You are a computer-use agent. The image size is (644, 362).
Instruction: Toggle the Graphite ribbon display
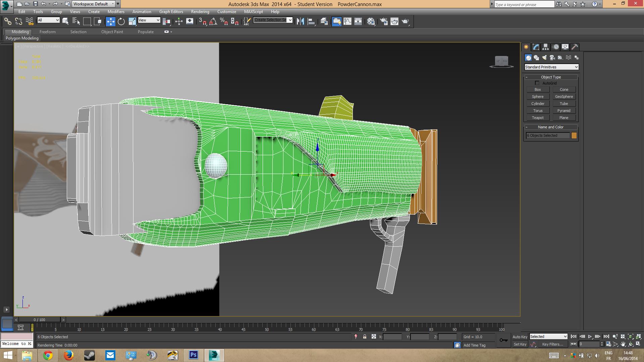(x=336, y=21)
